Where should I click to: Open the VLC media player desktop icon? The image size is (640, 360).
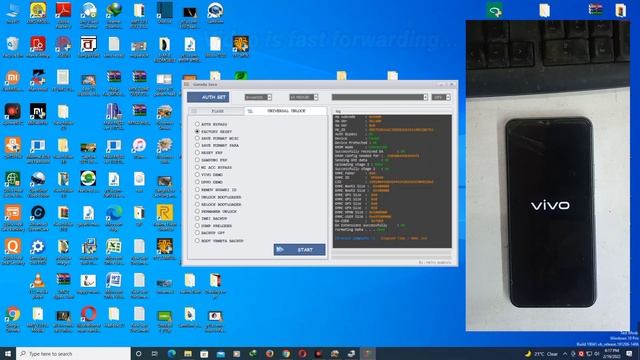(38, 285)
